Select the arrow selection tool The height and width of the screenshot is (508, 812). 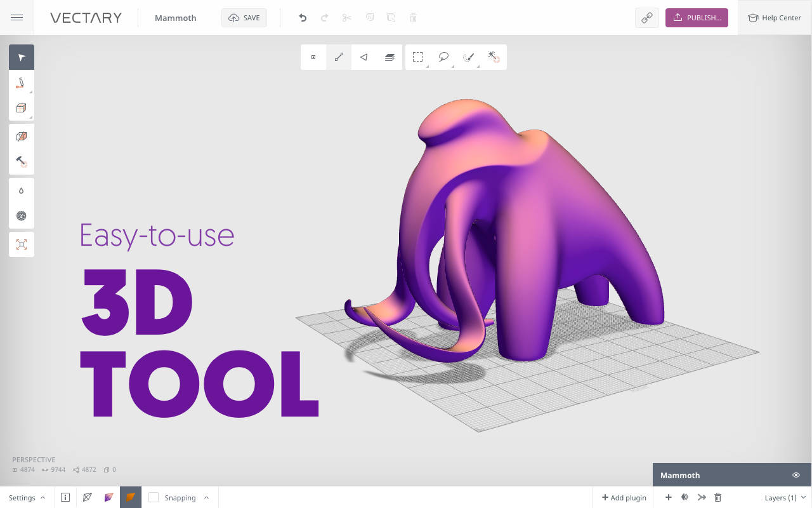[x=22, y=57]
